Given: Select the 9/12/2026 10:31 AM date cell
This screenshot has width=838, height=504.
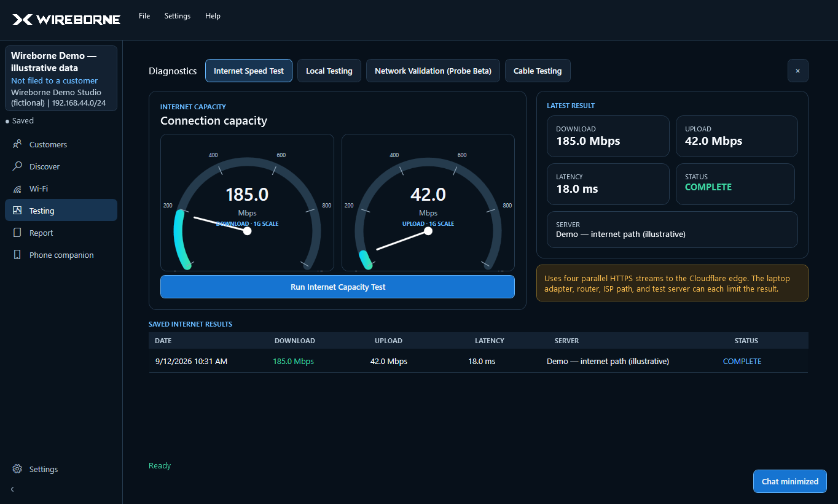Looking at the screenshot, I should click(x=192, y=362).
